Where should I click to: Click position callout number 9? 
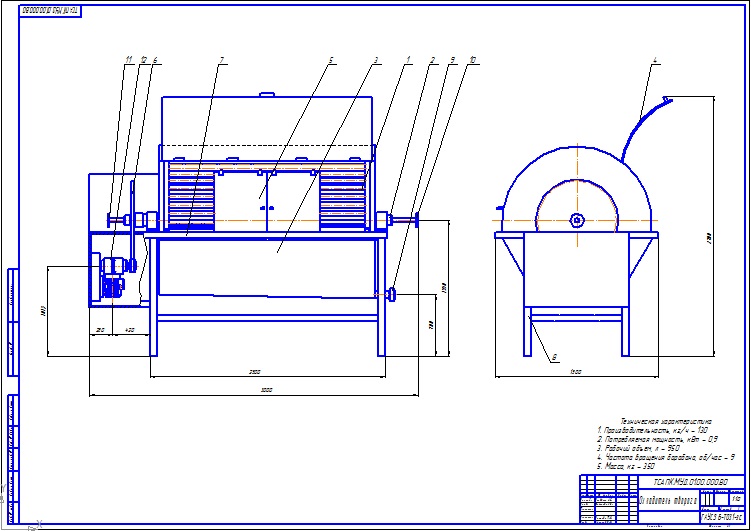click(452, 60)
